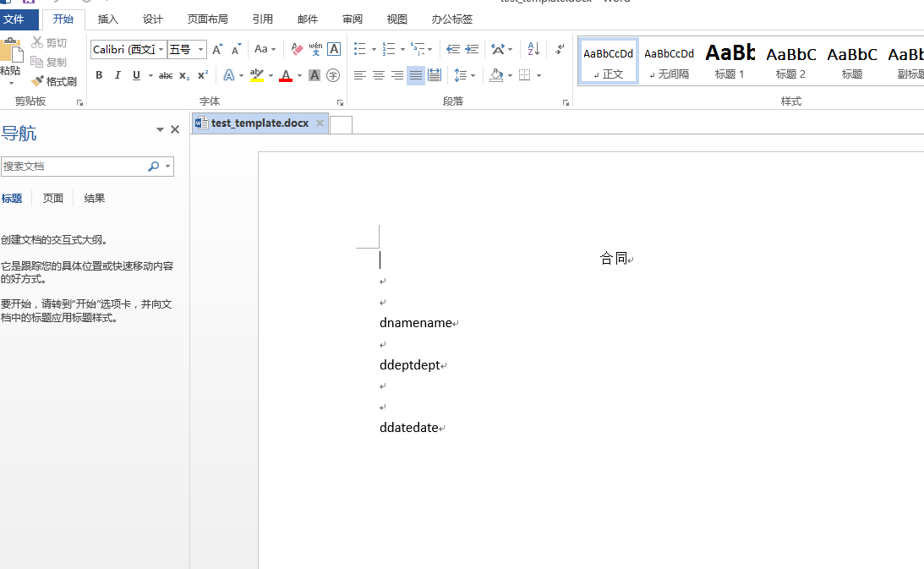Align text right
This screenshot has height=569, width=924.
[x=398, y=75]
